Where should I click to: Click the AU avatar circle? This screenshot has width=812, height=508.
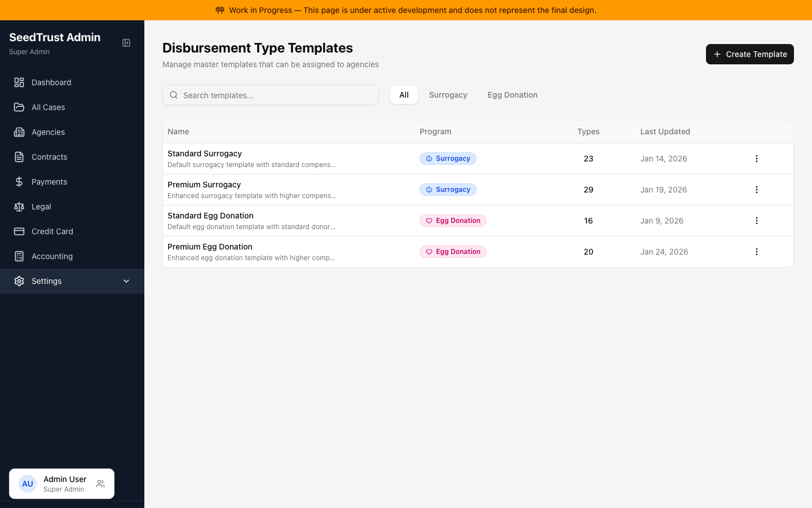coord(28,484)
